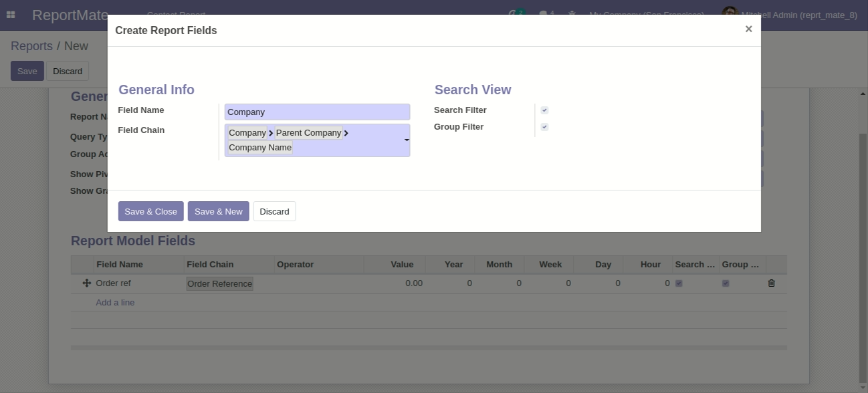
Task: Click the drag handle for Order ref row
Action: click(86, 283)
